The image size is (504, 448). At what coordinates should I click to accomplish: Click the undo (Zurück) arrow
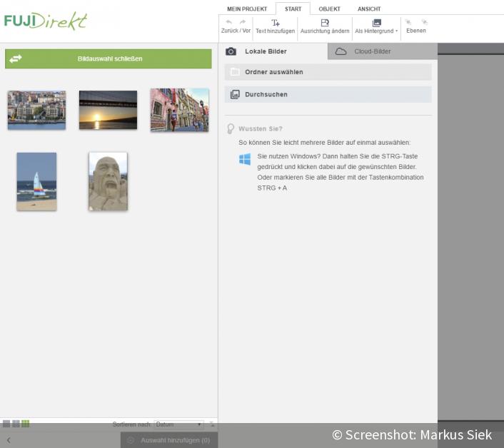(229, 22)
